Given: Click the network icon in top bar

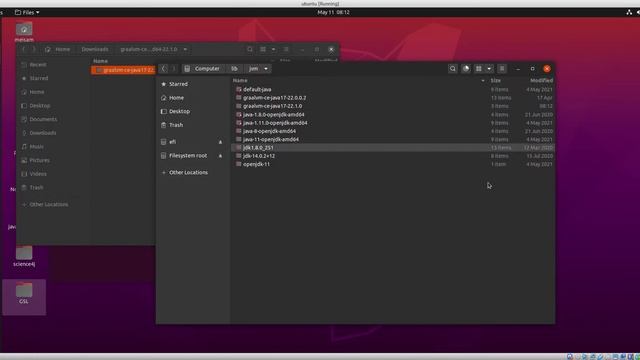Looking at the screenshot, I should pos(629,12).
